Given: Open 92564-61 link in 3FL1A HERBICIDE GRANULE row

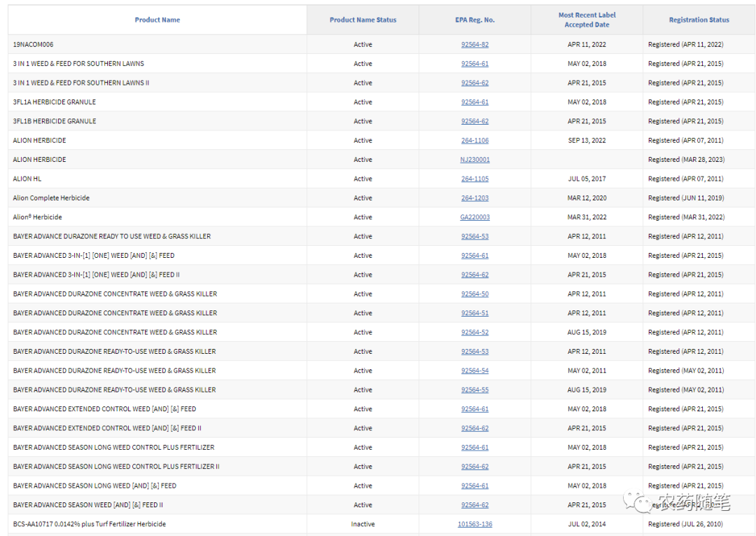Looking at the screenshot, I should [x=475, y=102].
